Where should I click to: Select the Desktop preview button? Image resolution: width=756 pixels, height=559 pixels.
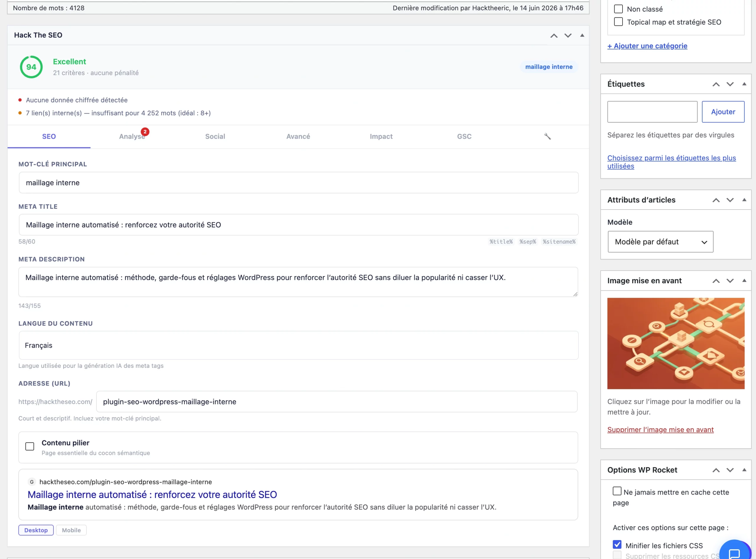click(x=36, y=530)
